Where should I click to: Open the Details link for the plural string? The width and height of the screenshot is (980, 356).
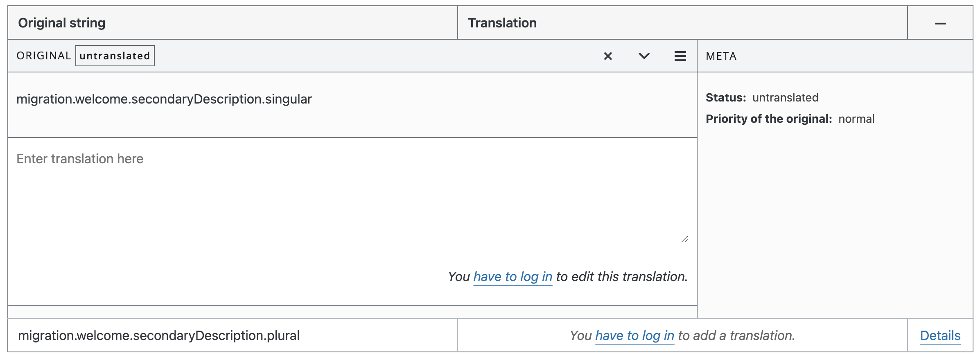point(940,336)
